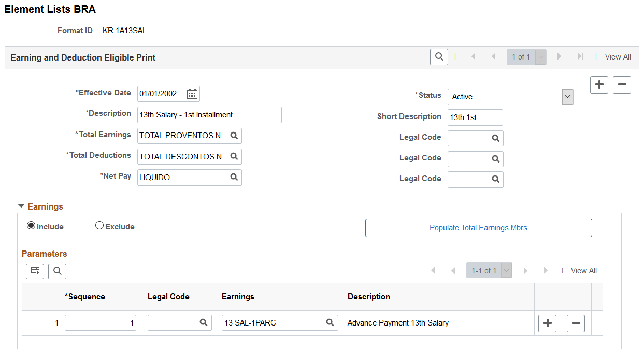This screenshot has height=354, width=644.
Task: Collapse the Earnings section
Action: (21, 206)
